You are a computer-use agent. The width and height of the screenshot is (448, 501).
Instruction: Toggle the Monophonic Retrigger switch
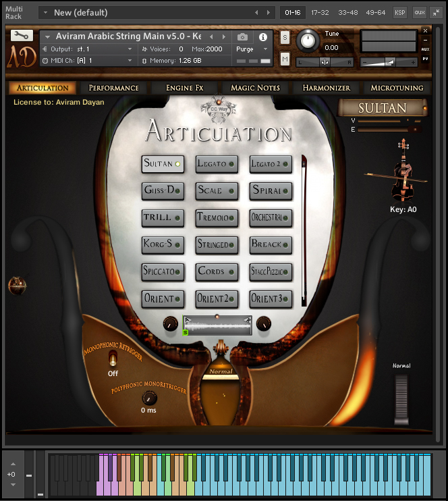point(113,358)
